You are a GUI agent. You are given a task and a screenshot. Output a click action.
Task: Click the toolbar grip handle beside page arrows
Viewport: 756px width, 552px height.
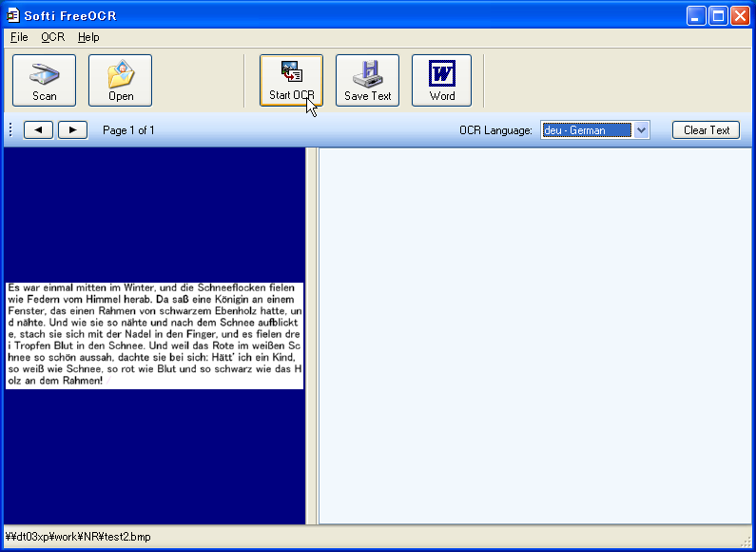(10, 129)
